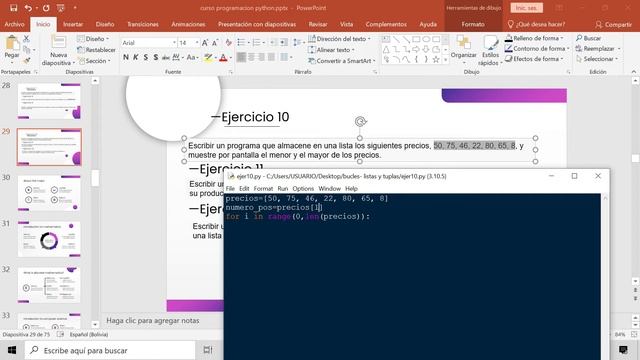Viewport: 640px width, 360px height.
Task: Select slide 30 thumbnail
Action: [x=49, y=193]
